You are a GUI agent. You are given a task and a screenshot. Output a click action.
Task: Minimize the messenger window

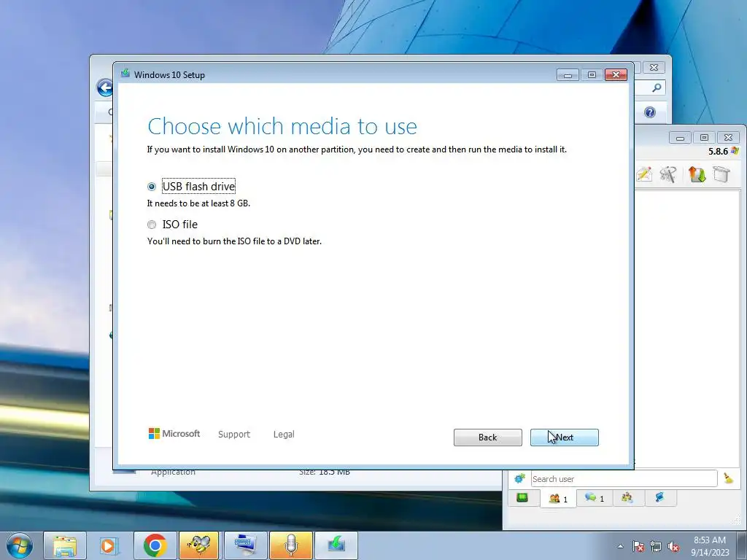pyautogui.click(x=680, y=138)
